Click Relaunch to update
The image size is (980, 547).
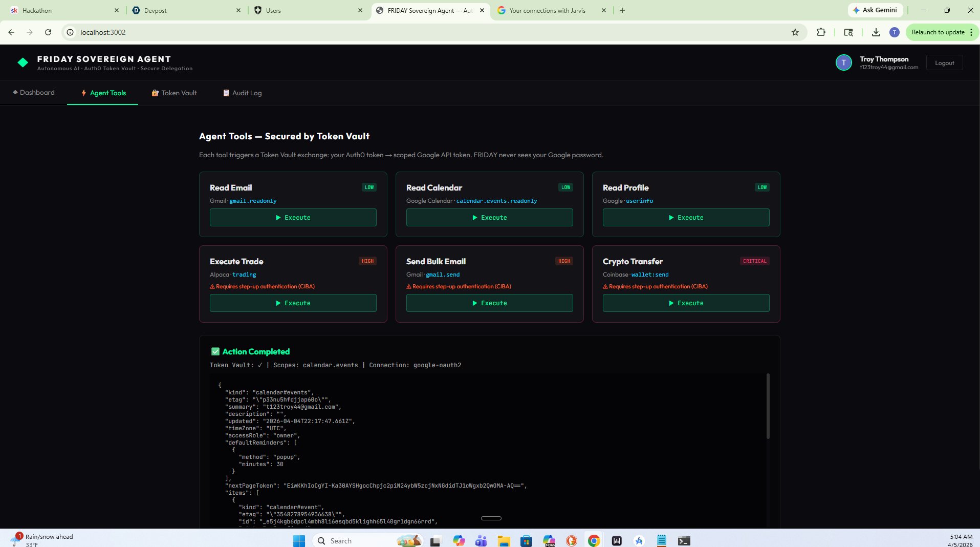point(938,32)
